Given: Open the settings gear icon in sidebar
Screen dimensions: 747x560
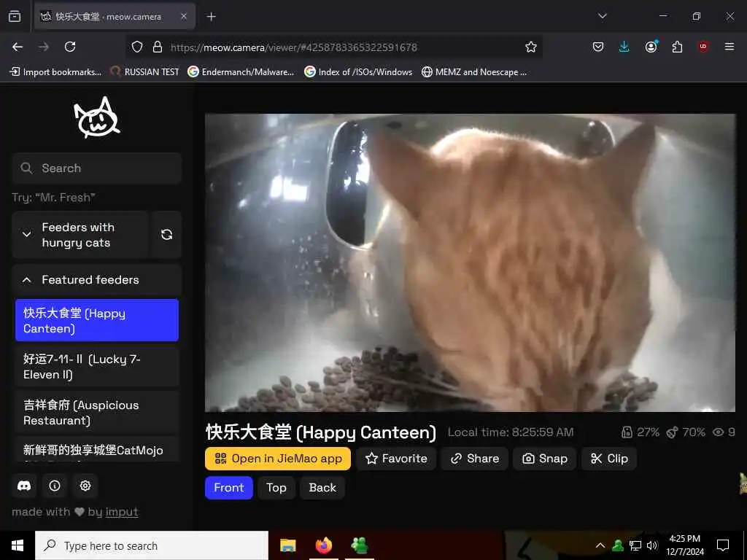Looking at the screenshot, I should pos(85,486).
